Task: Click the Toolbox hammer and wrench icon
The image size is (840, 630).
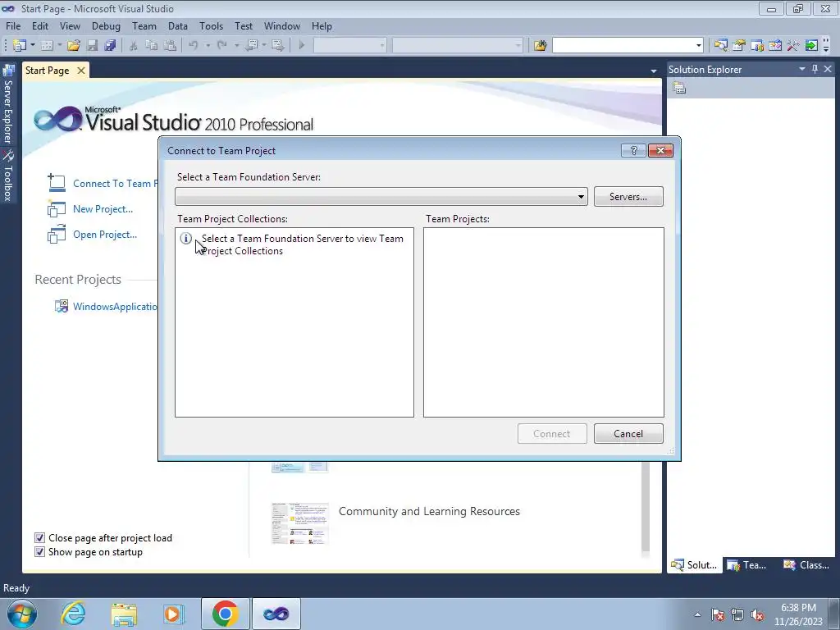Action: coord(793,46)
